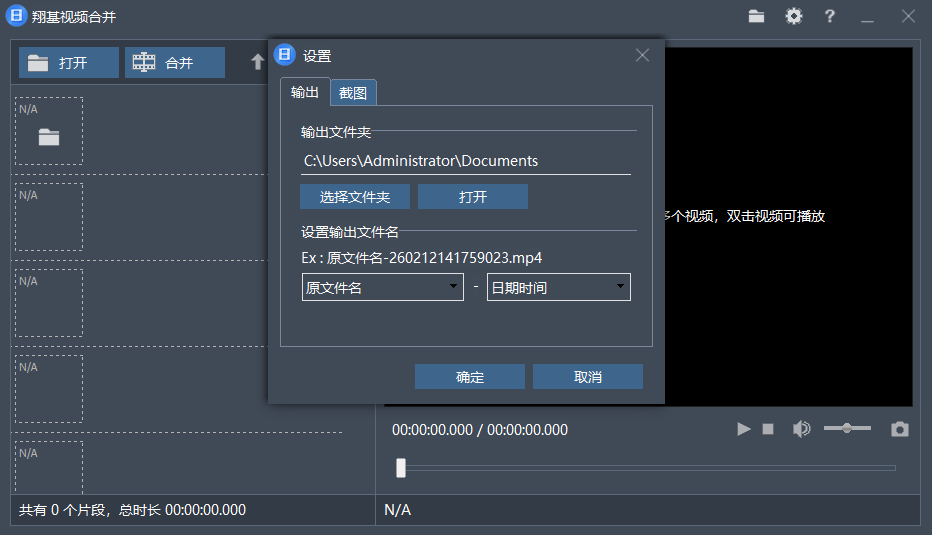Screen dimensions: 932x535
Task: Play the video preview
Action: (x=744, y=429)
